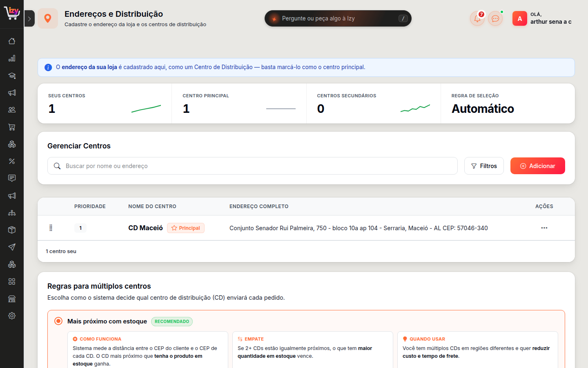Expand the sidebar with the chevron arrow
Image resolution: width=588 pixels, height=368 pixels.
point(29,18)
